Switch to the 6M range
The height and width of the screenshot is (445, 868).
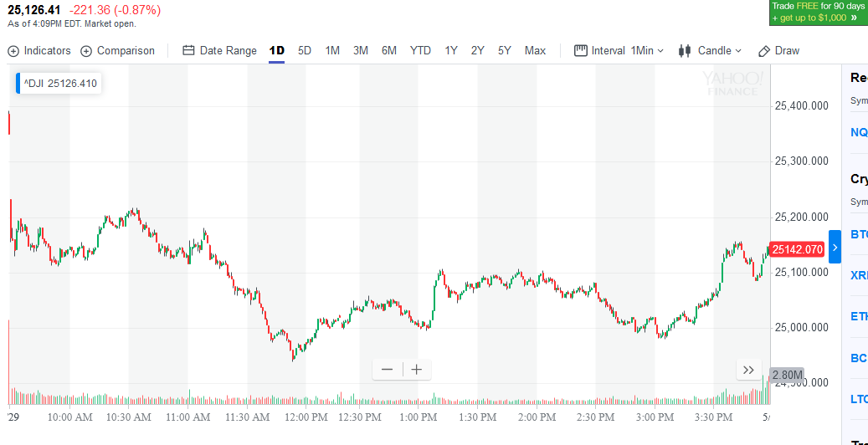pyautogui.click(x=389, y=51)
